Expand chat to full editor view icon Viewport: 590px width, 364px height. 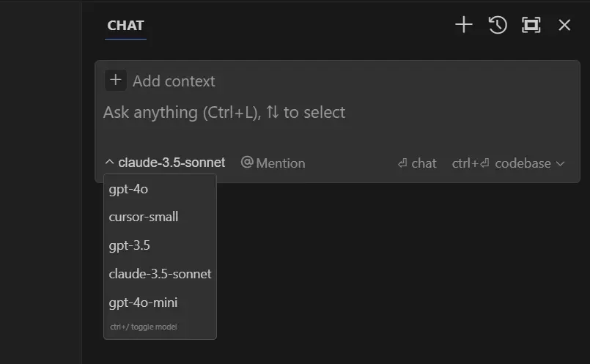[x=531, y=25]
